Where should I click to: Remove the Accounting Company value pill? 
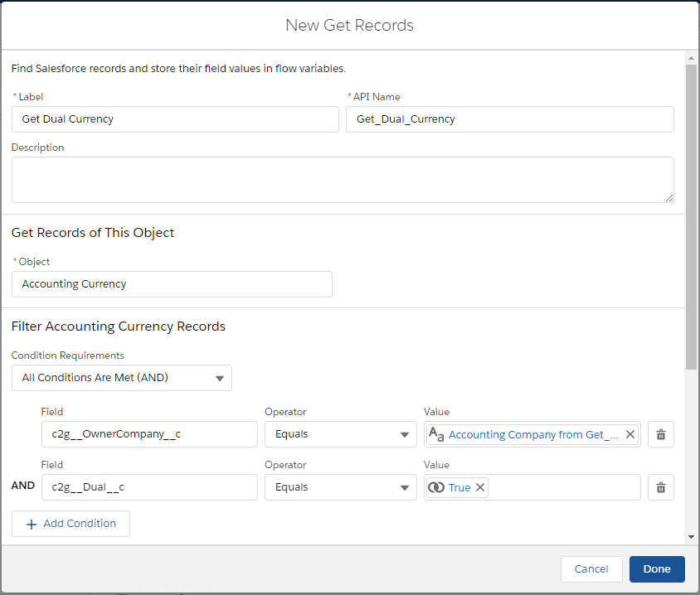coord(630,434)
